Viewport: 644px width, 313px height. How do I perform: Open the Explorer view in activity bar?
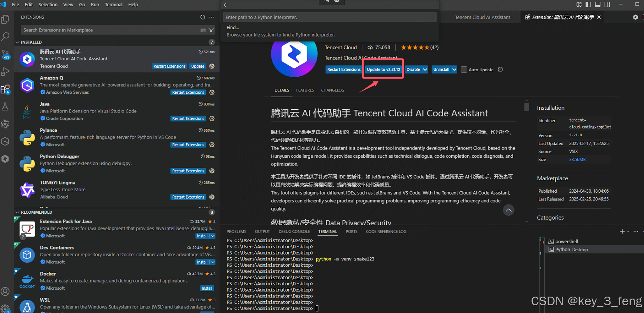5,19
